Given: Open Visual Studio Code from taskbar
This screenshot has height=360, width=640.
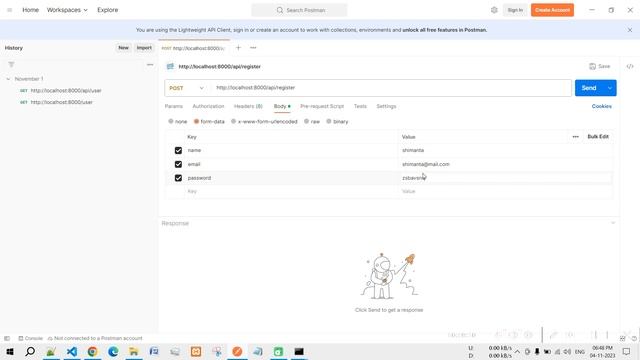Looking at the screenshot, I should coord(72,351).
